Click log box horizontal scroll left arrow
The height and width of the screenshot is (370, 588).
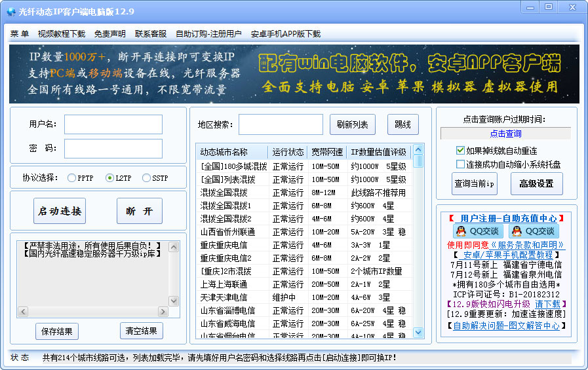click(x=23, y=312)
